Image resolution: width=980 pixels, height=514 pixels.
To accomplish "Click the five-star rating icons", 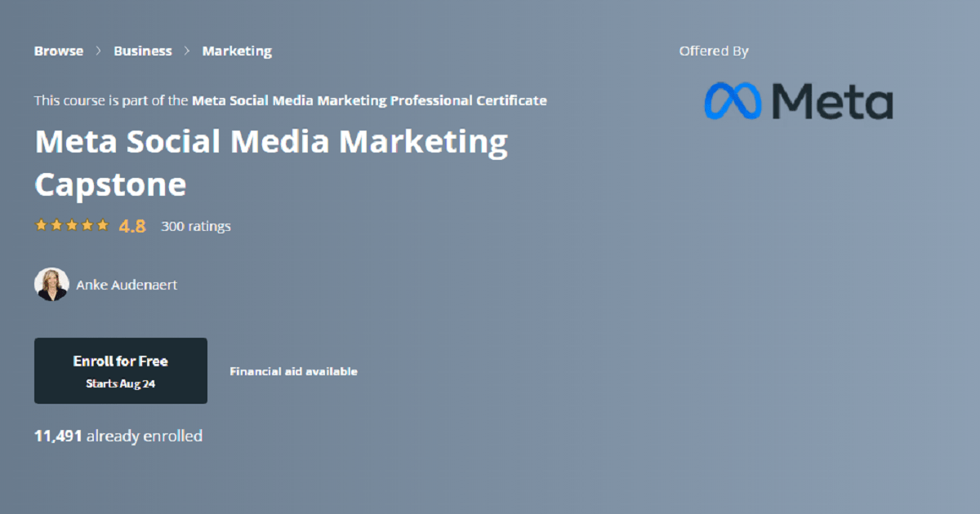I will [x=71, y=225].
